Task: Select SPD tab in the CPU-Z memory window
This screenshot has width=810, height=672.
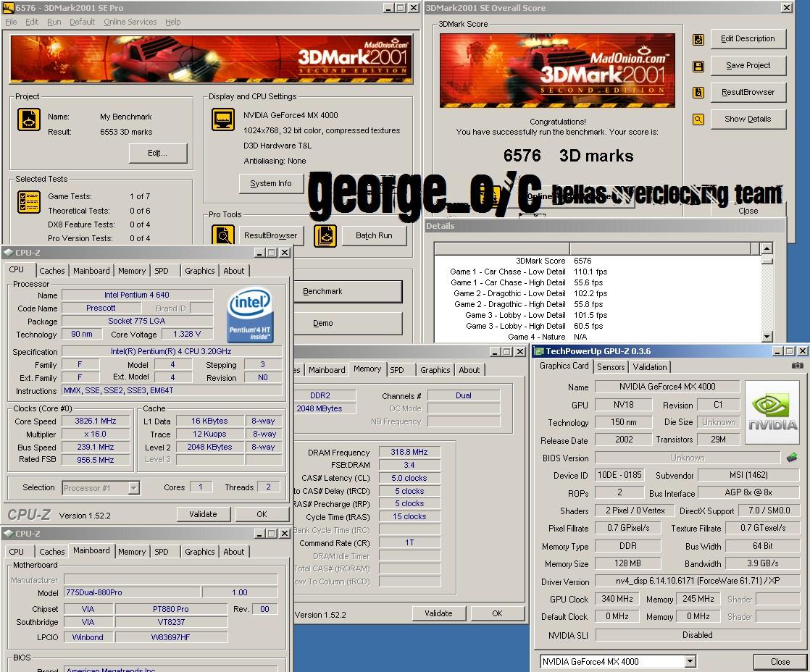Action: click(397, 369)
